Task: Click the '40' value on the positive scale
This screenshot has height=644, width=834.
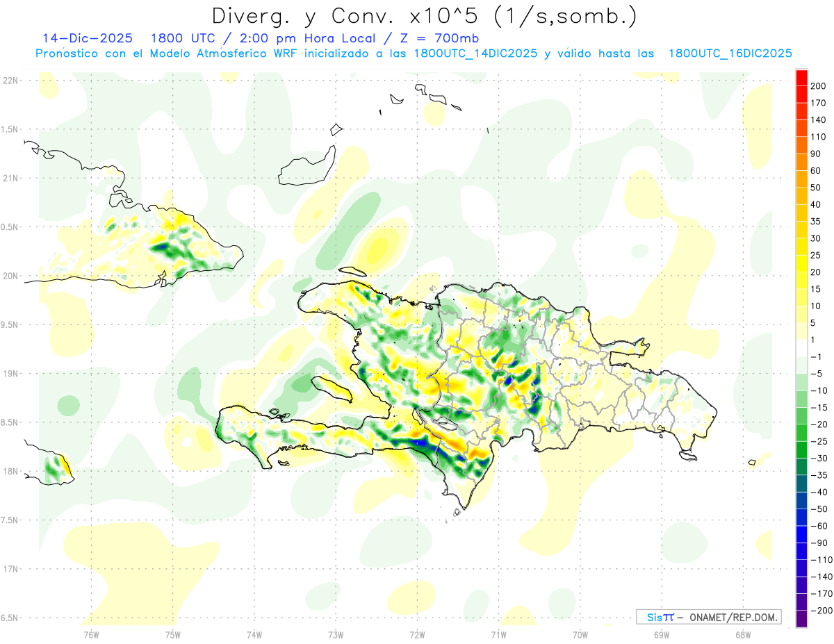Action: [x=816, y=204]
